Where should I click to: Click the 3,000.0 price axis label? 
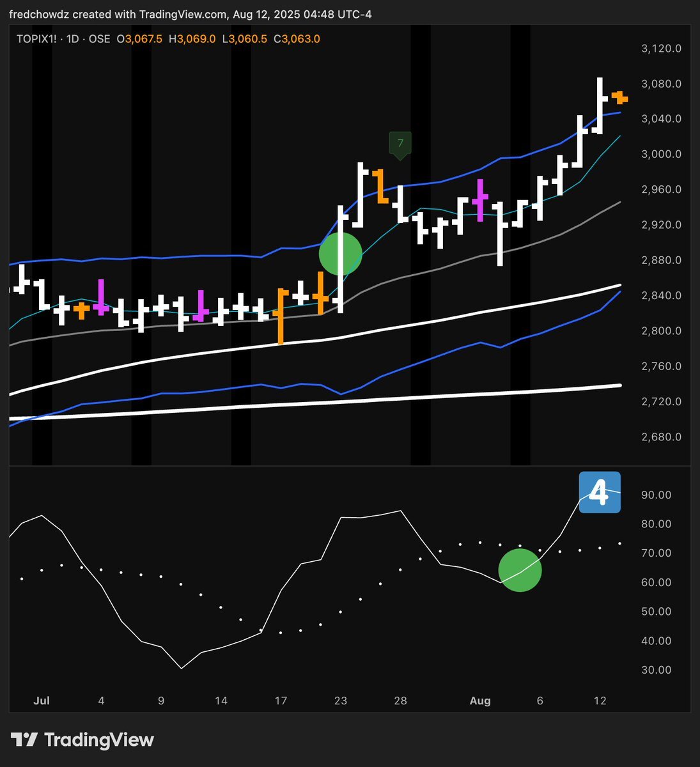click(661, 154)
